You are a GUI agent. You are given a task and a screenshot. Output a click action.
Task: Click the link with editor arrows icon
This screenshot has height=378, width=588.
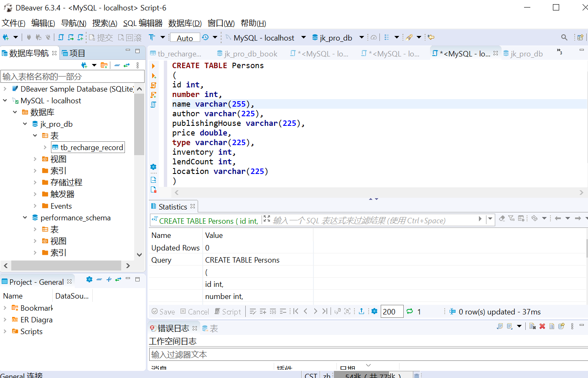click(127, 65)
